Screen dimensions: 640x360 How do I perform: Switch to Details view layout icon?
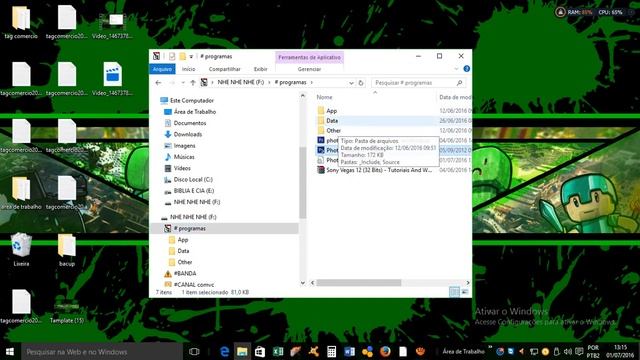(454, 292)
